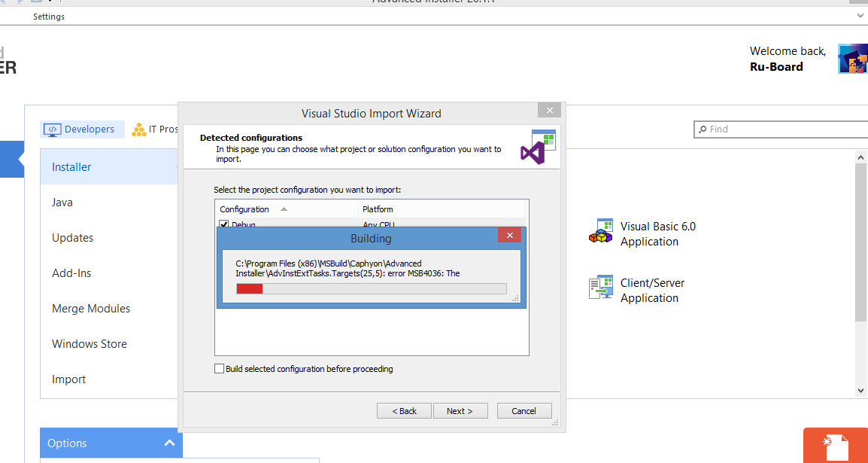Click the Find search field
The width and height of the screenshot is (868, 463).
coord(782,129)
